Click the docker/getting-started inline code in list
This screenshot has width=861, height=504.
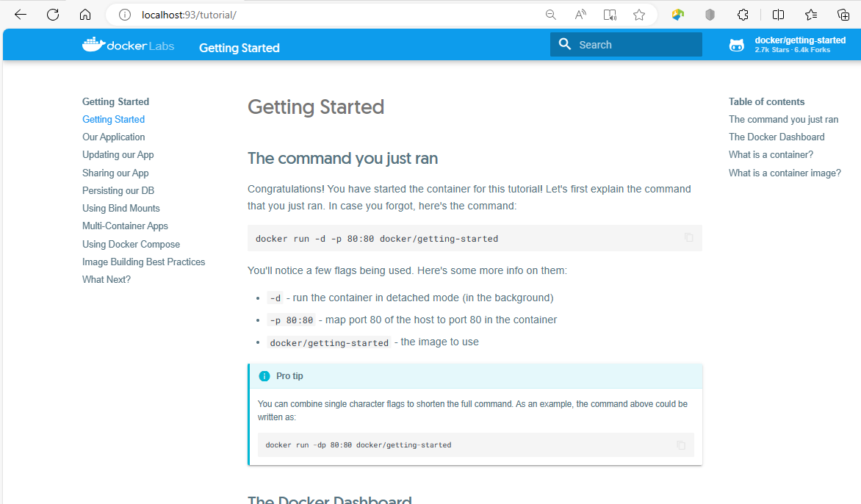[x=329, y=342]
